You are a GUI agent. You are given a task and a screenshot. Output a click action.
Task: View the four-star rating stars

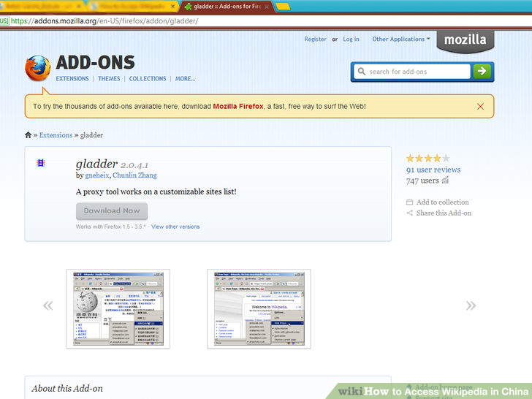click(427, 158)
